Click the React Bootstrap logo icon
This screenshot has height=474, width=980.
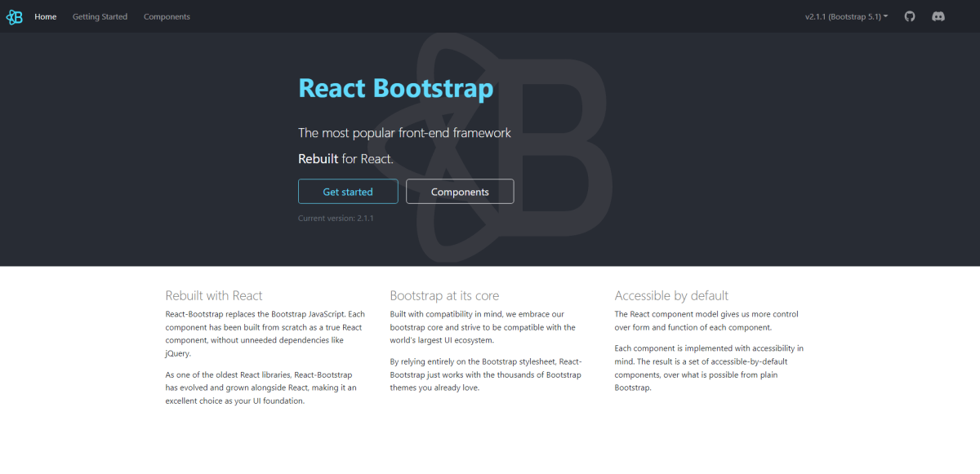point(14,16)
